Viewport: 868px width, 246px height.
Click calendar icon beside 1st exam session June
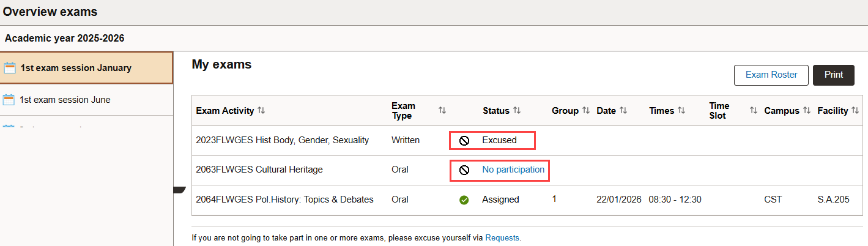9,100
